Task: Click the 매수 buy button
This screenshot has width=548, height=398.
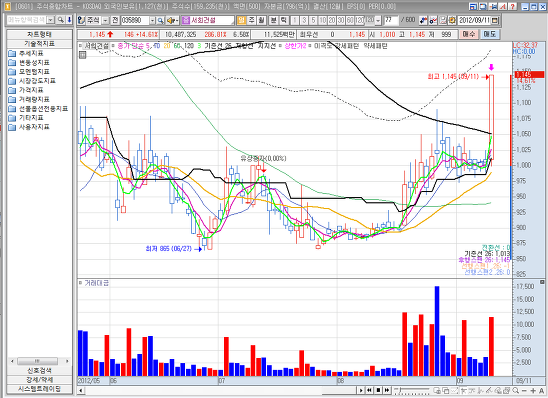Action: tap(469, 34)
